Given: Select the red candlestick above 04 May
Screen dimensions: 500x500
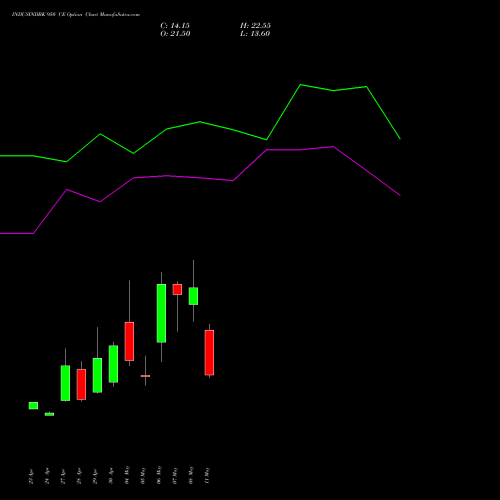Looking at the screenshot, I should point(129,341).
